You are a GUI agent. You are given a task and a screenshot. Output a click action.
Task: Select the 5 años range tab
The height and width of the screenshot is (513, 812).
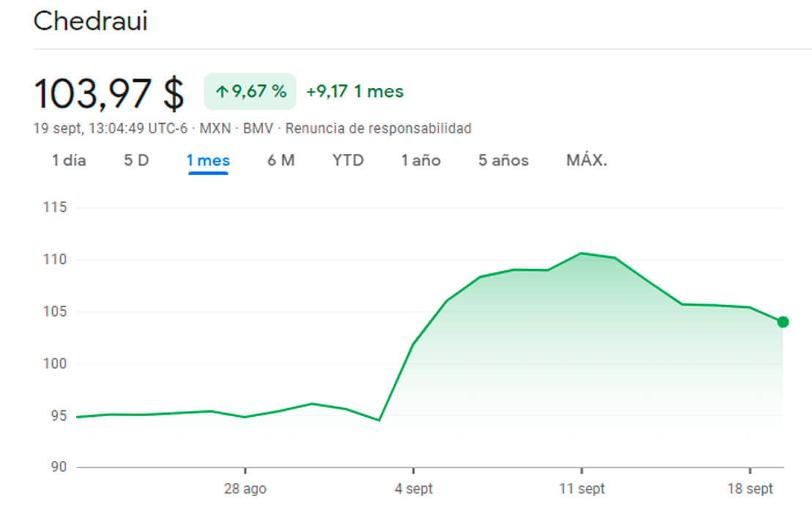pyautogui.click(x=503, y=160)
